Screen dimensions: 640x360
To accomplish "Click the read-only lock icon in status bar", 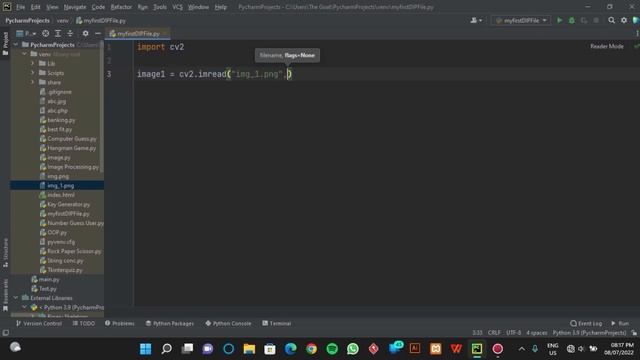I will point(634,333).
